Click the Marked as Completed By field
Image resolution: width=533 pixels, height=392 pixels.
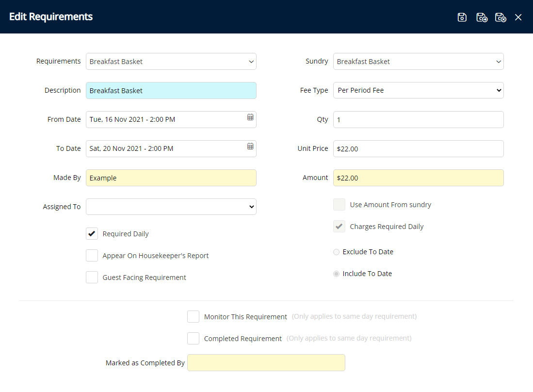click(x=266, y=363)
